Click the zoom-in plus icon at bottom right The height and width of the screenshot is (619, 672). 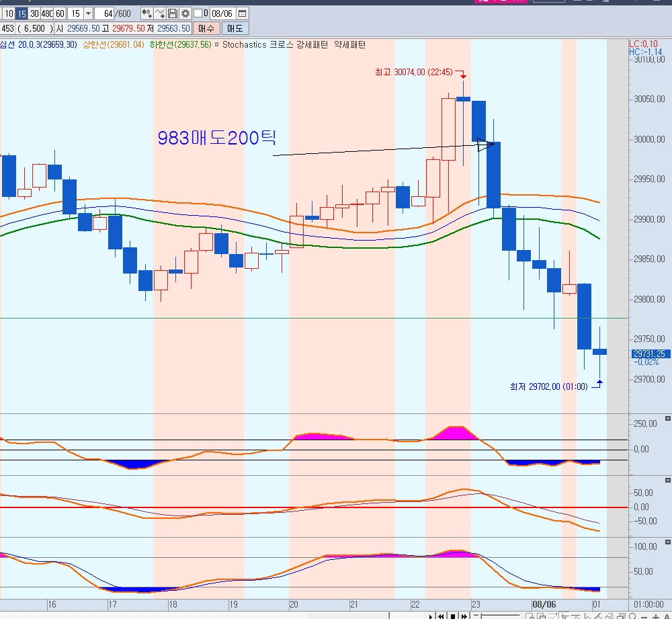pos(655,616)
